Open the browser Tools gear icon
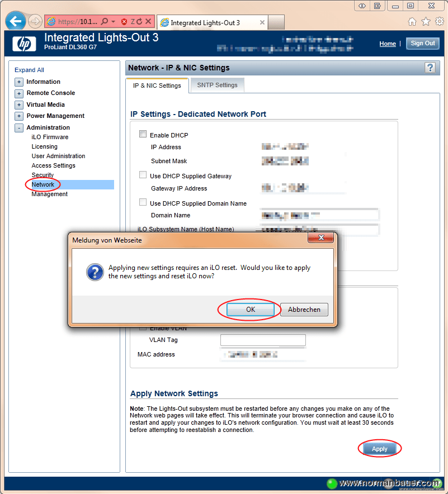This screenshot has height=494, width=448. [440, 21]
